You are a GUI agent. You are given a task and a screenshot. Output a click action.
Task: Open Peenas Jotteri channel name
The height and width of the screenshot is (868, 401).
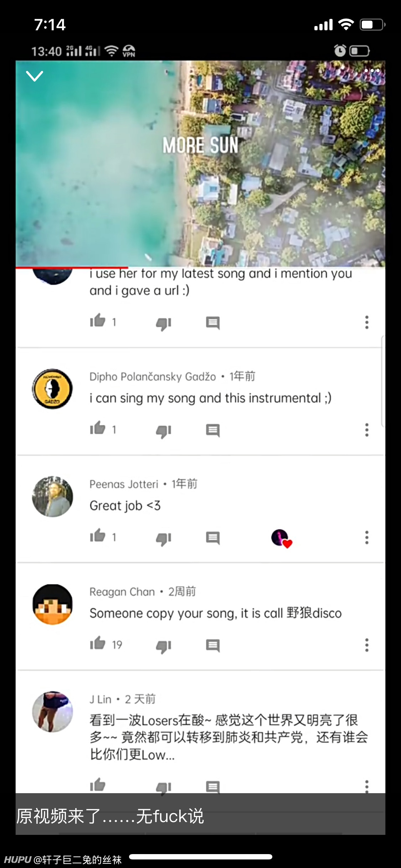(x=124, y=484)
